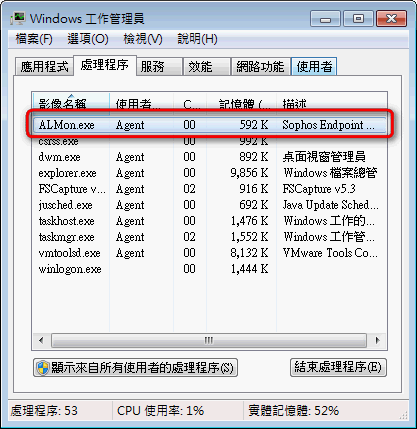Switch to the 服務 tab

(159, 66)
